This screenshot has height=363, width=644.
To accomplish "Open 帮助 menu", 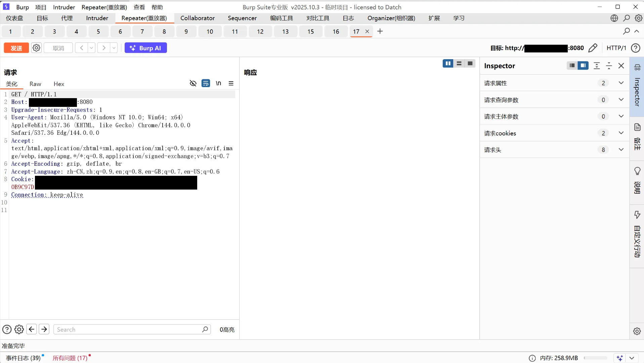I will tap(157, 7).
